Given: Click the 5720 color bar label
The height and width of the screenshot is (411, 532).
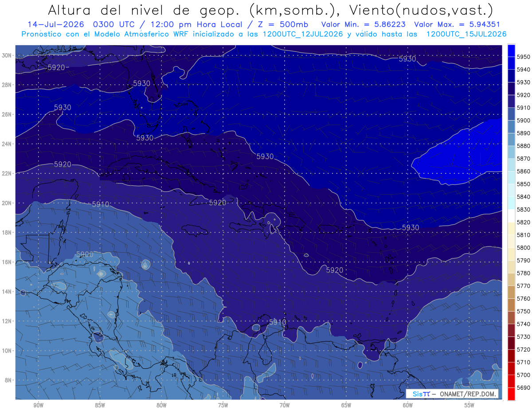Looking at the screenshot, I should [x=524, y=349].
